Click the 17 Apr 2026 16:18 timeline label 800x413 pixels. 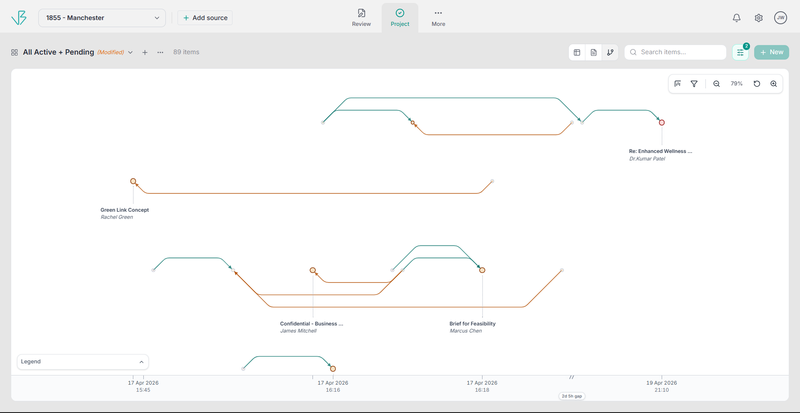point(482,386)
